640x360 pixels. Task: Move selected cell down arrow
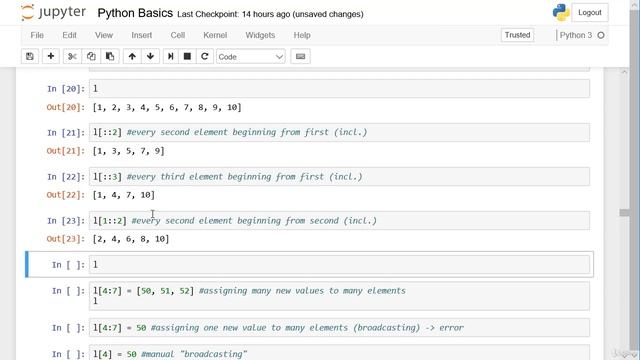click(150, 56)
